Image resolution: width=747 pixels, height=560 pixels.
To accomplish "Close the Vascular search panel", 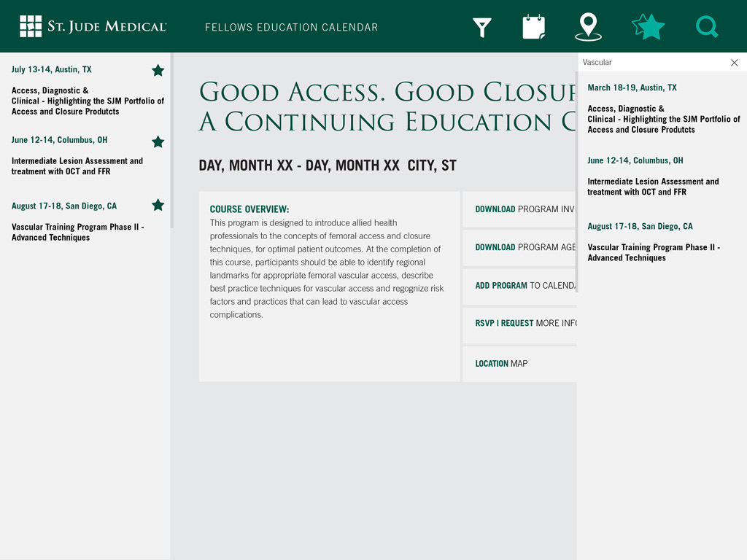I will (x=734, y=63).
